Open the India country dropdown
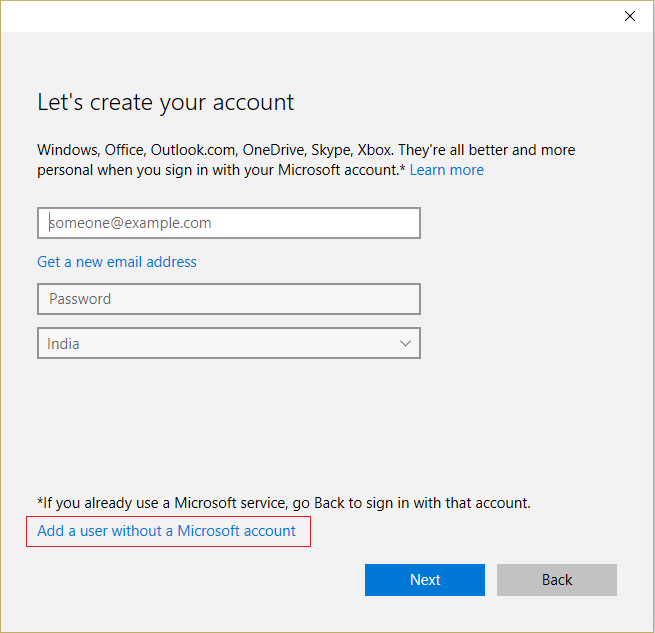655x633 pixels. click(228, 343)
